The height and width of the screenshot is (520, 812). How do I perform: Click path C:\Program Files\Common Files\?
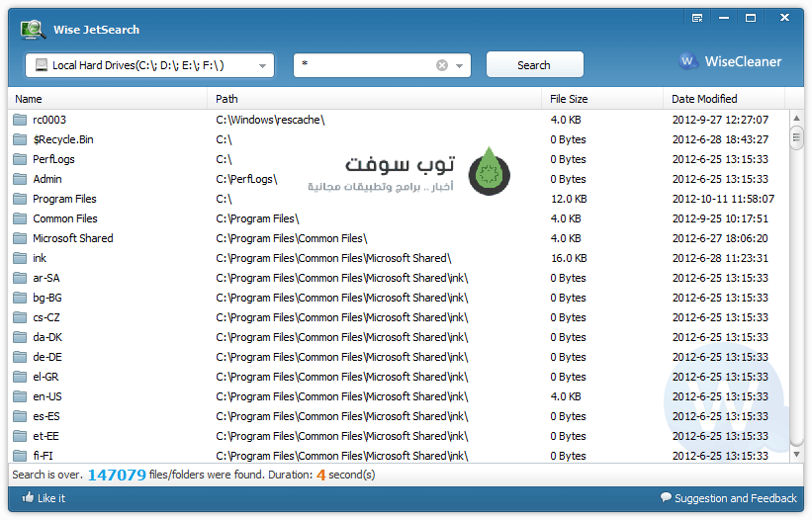tap(291, 238)
